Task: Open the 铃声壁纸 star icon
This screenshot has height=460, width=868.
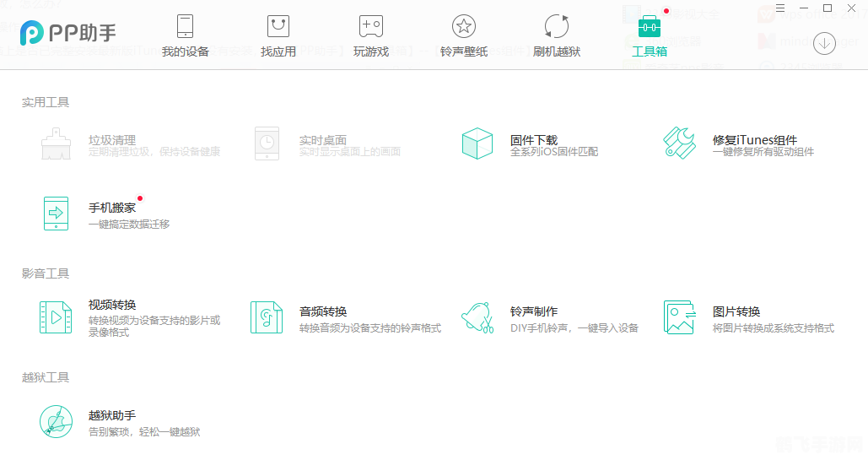Action: coord(463,26)
